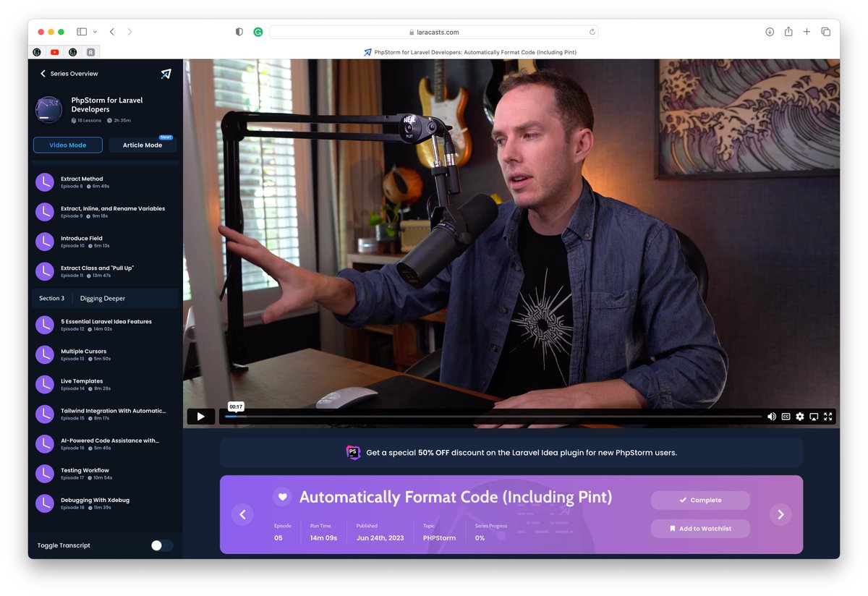This screenshot has height=596, width=868.
Task: Open the Extract Method episode
Action: click(x=105, y=182)
